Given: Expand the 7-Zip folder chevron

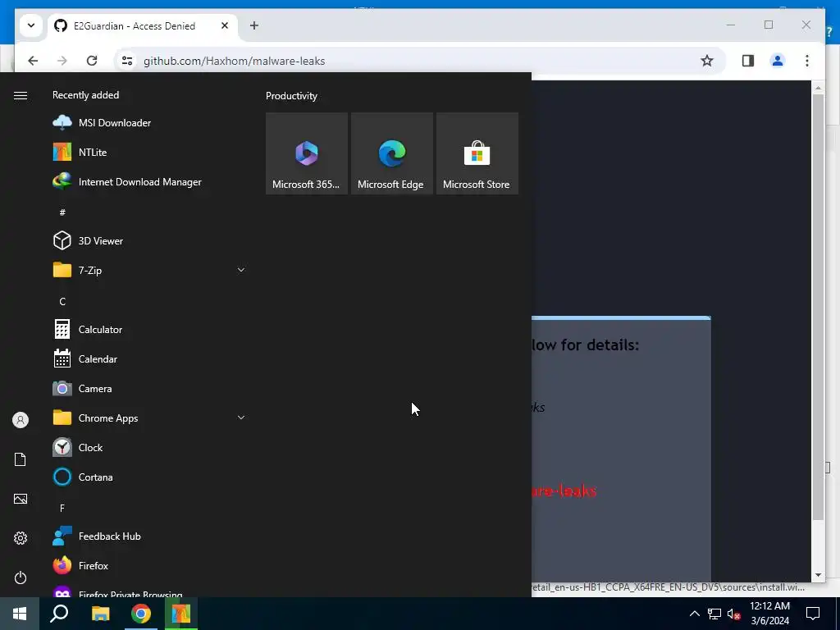Looking at the screenshot, I should tap(241, 270).
